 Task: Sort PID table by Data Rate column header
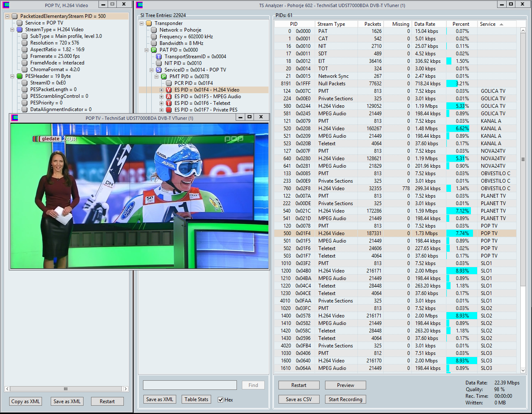429,24
